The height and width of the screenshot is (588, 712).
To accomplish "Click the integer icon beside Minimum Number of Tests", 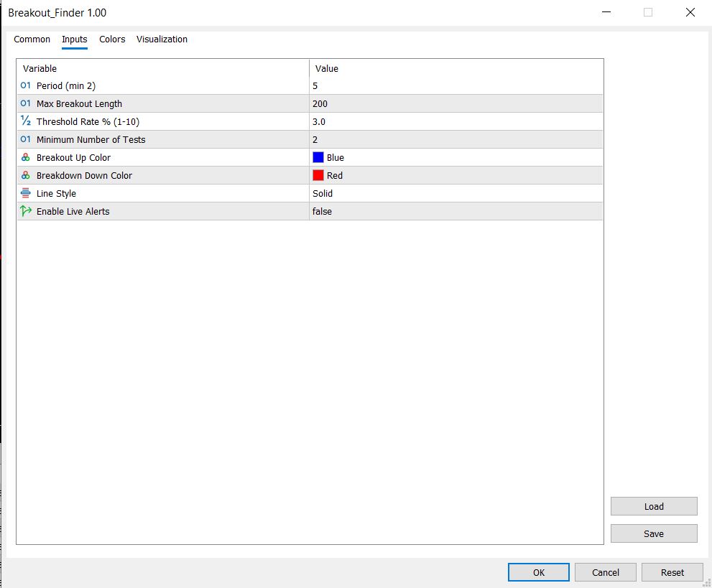I will coord(24,139).
